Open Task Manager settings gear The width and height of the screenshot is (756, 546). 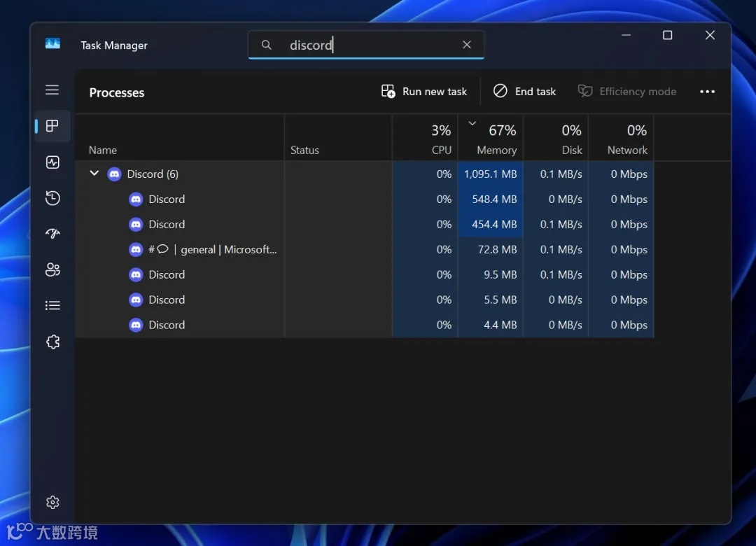[x=52, y=502]
